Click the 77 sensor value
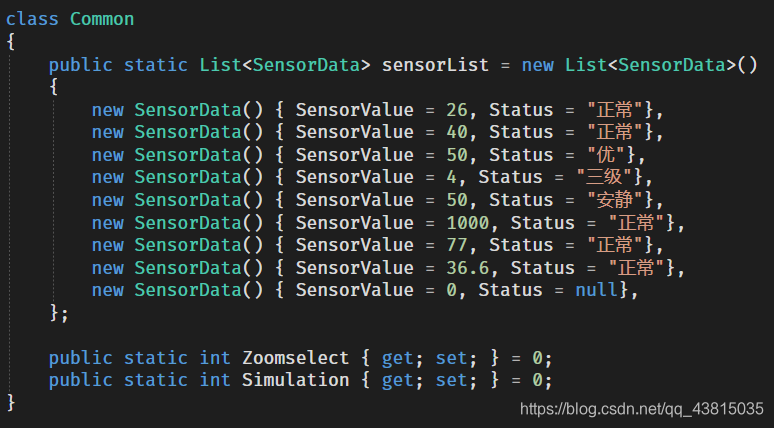 point(457,245)
